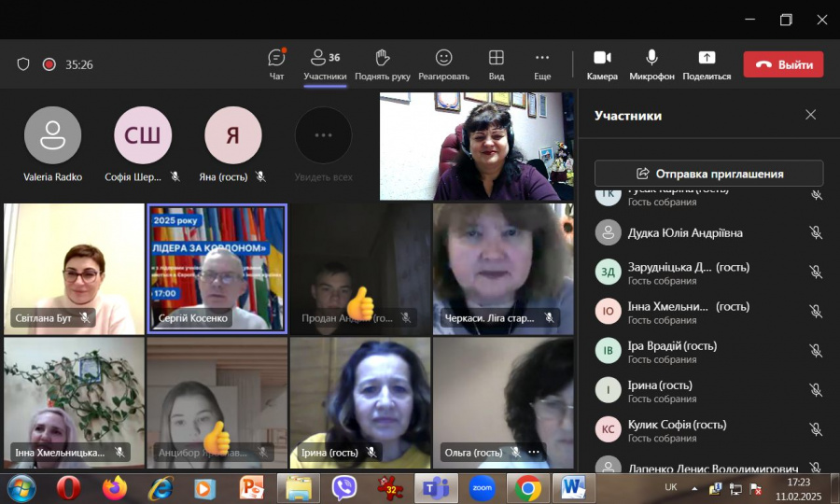
Task: Open clock showing 17:23 11.02.2025
Action: coord(798,489)
